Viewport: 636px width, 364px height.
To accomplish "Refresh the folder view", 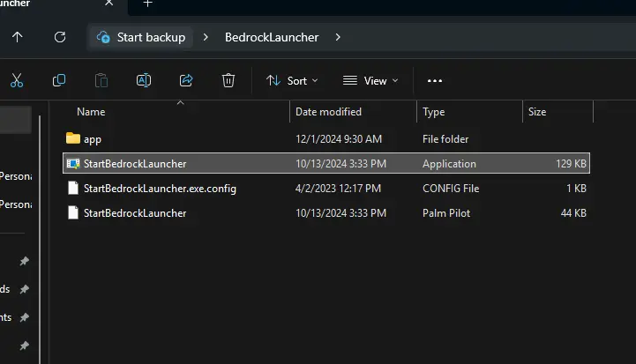I will click(x=60, y=37).
